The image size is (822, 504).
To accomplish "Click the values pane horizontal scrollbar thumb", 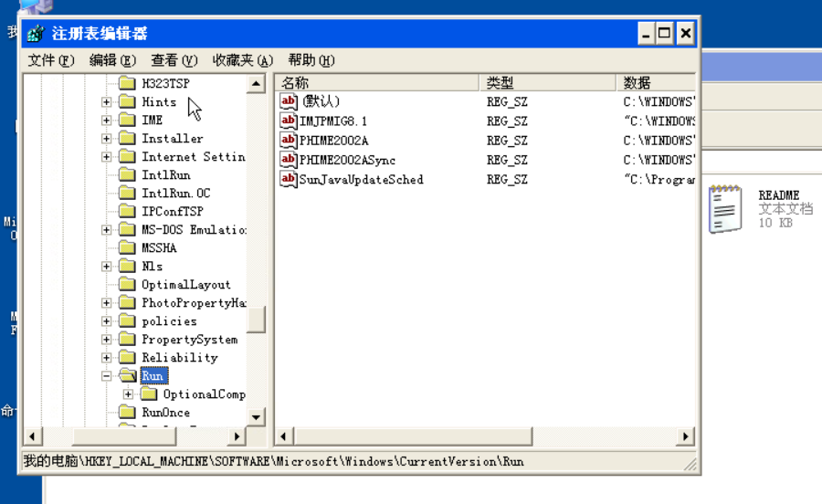I will [413, 436].
